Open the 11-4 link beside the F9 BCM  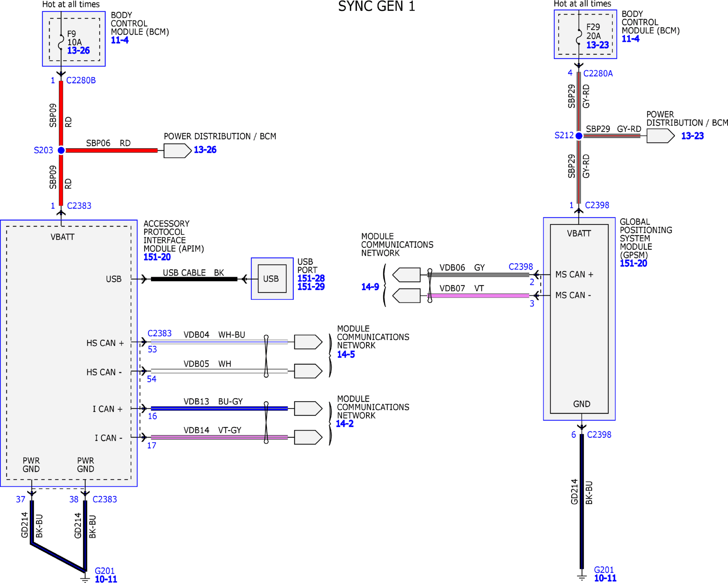click(120, 40)
